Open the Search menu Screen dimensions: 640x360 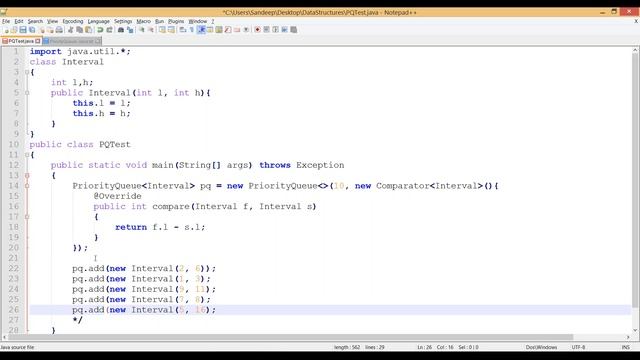point(35,21)
